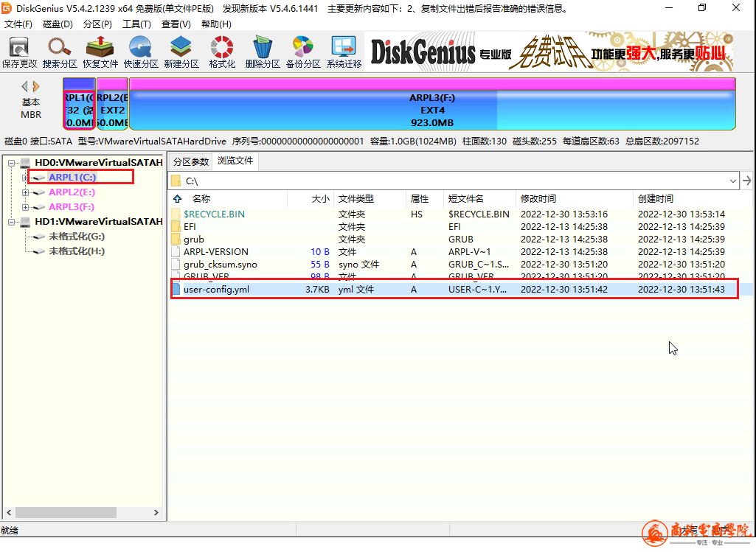Select ARPL1 partition block in disk map
This screenshot has height=552, width=756.
[79, 104]
